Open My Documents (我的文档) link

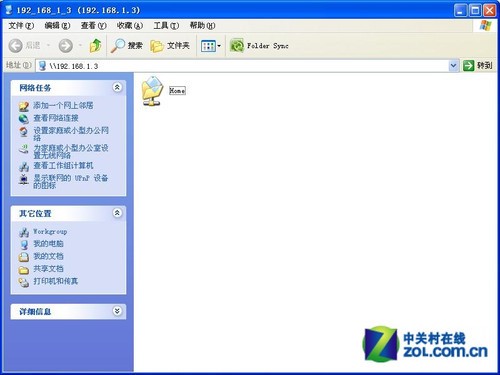(x=48, y=256)
